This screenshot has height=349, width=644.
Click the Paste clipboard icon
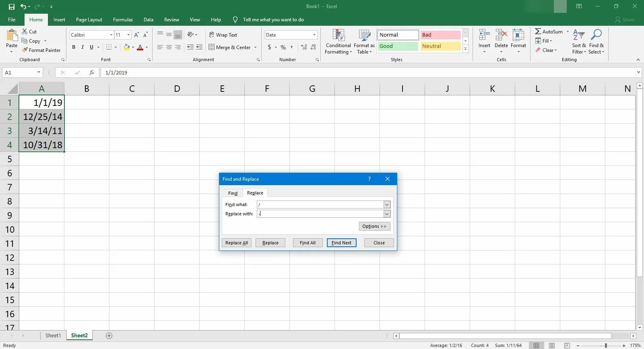click(x=12, y=36)
